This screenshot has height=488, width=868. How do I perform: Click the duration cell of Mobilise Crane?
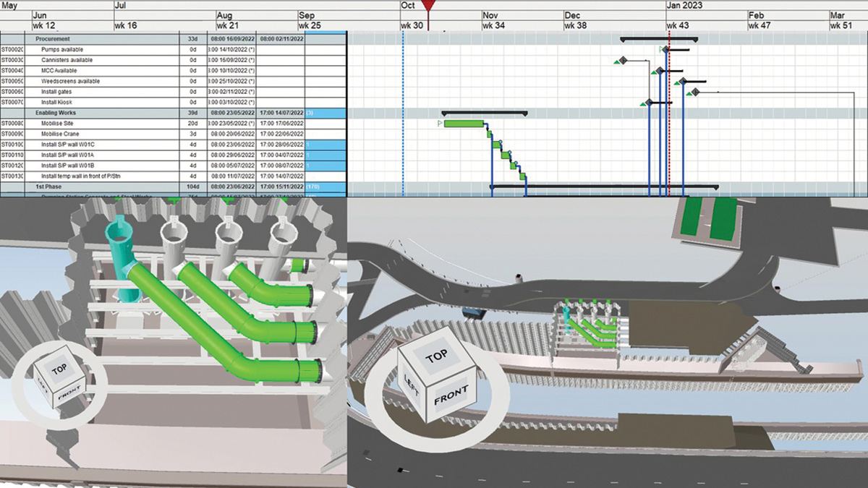[193, 134]
